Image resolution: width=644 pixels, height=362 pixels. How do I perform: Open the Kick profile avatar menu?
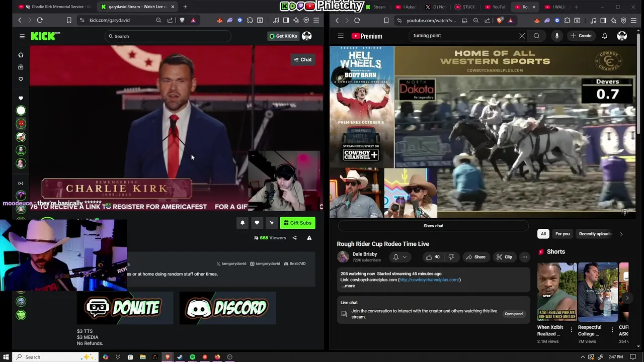pos(306,36)
